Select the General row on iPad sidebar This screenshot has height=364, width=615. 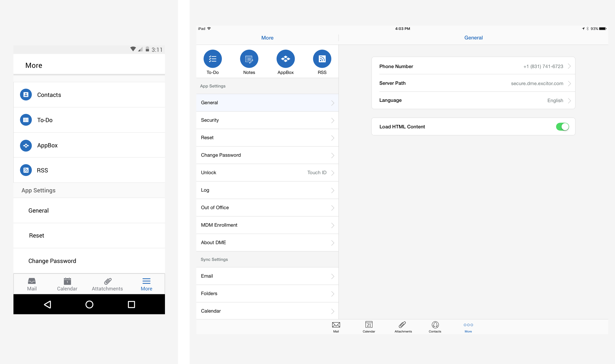click(267, 102)
